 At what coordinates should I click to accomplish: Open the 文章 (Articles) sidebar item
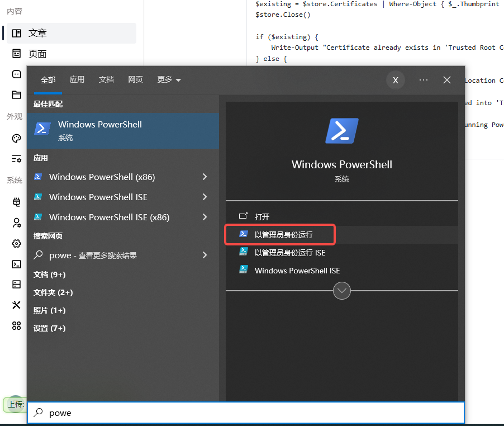[37, 33]
